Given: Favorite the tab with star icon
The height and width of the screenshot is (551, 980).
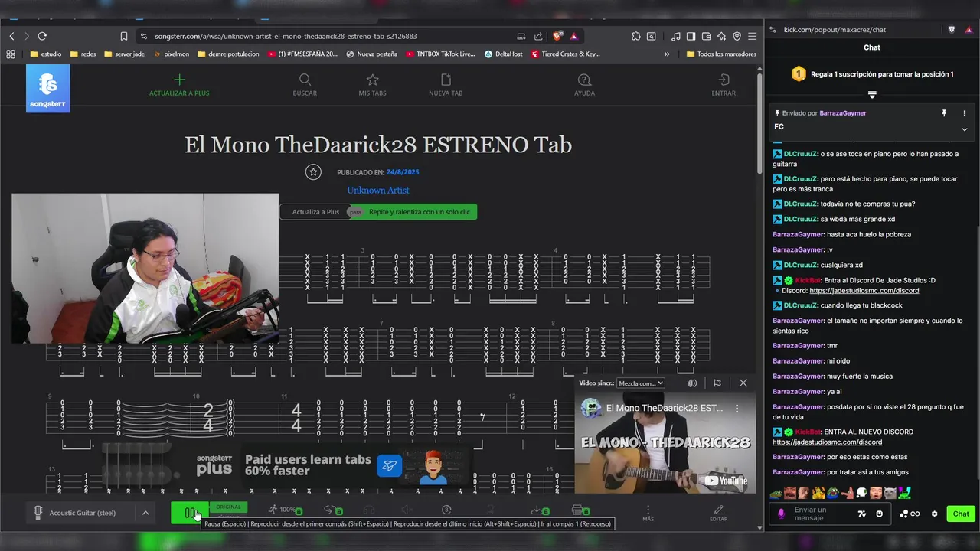Looking at the screenshot, I should [x=313, y=172].
